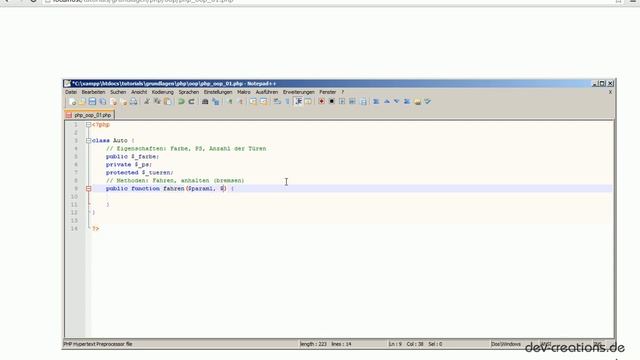Click line number 14 in the margin

click(74, 229)
